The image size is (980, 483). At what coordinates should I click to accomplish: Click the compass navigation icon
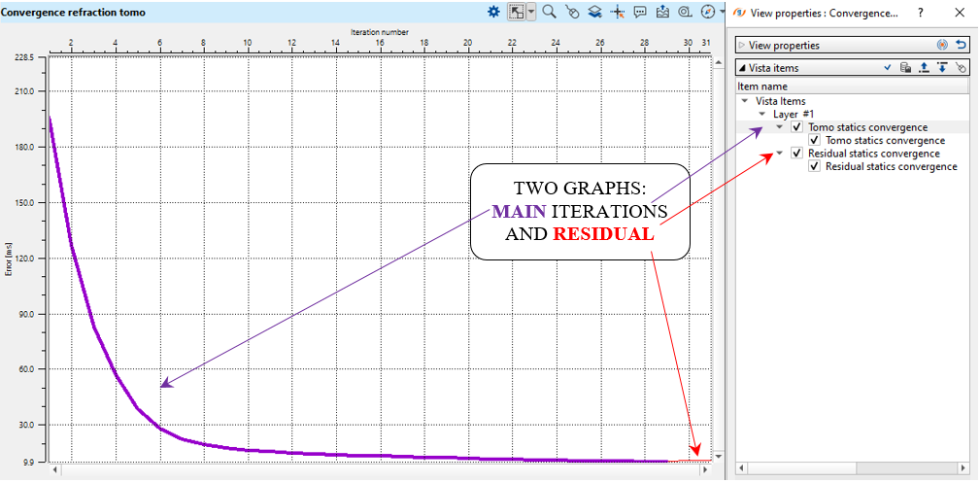pyautogui.click(x=706, y=12)
